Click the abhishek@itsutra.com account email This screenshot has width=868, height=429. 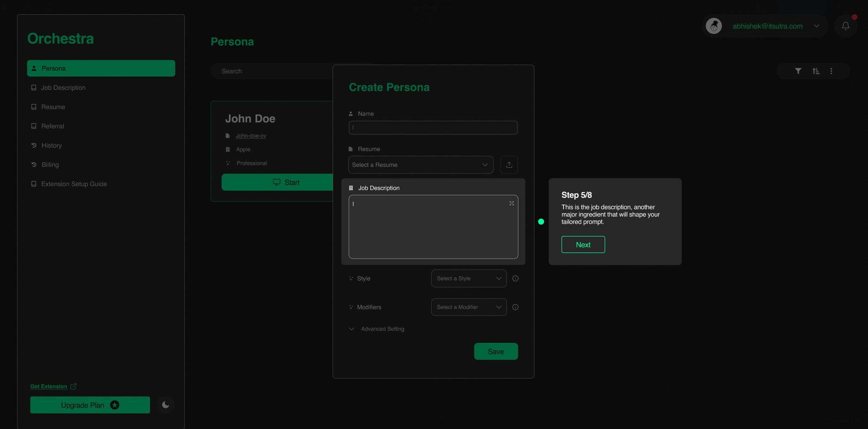point(768,26)
